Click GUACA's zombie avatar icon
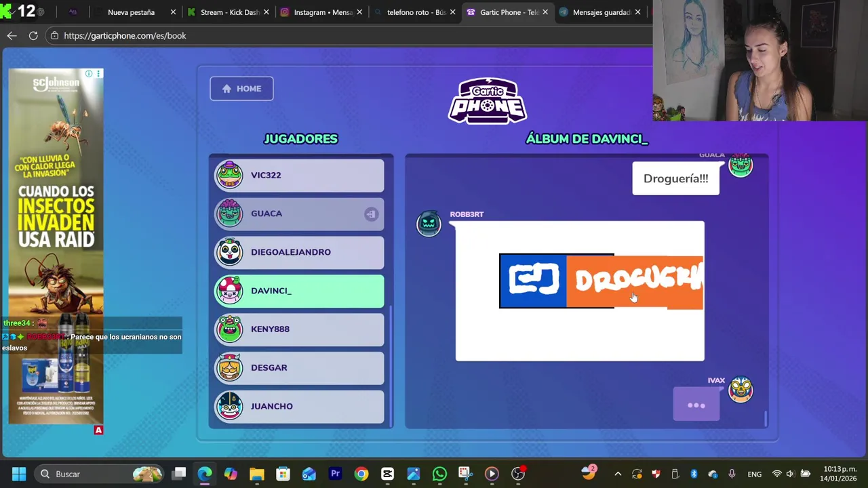 [229, 213]
